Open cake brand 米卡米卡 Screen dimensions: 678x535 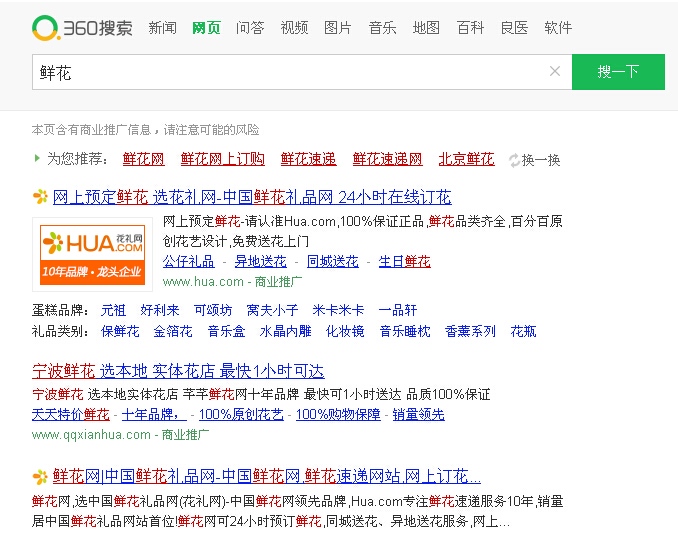pos(339,310)
